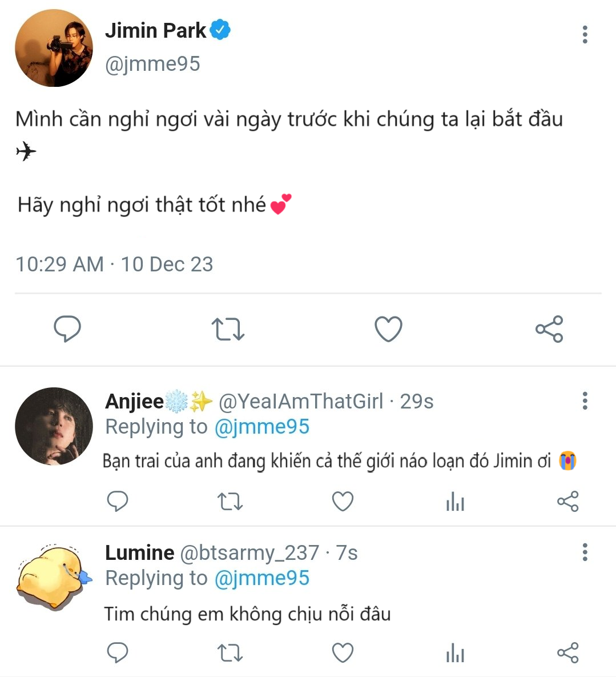Reply to Lumine's comment
The width and height of the screenshot is (616, 677).
point(118,653)
